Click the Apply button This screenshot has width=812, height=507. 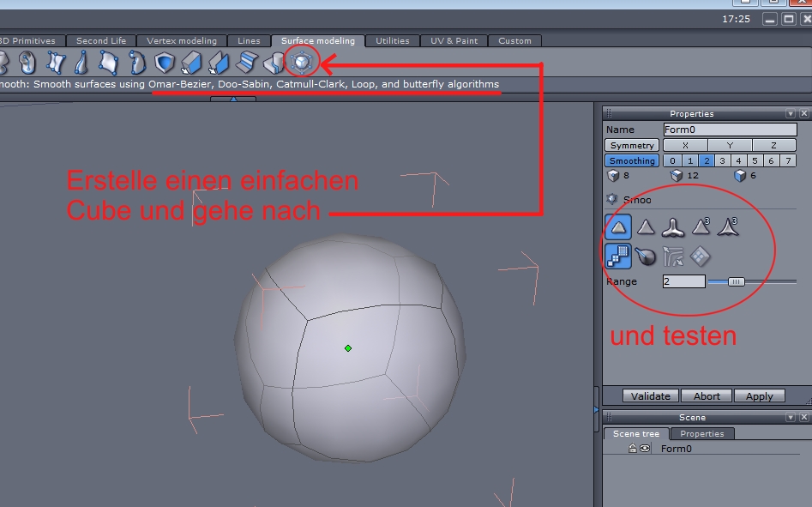759,396
